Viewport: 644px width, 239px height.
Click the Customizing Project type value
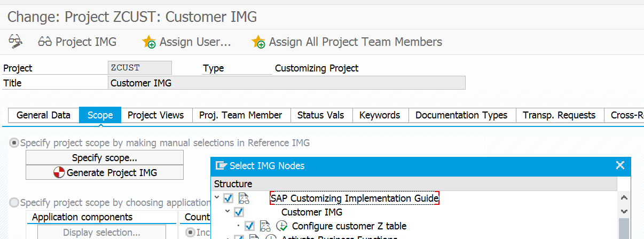pos(317,68)
